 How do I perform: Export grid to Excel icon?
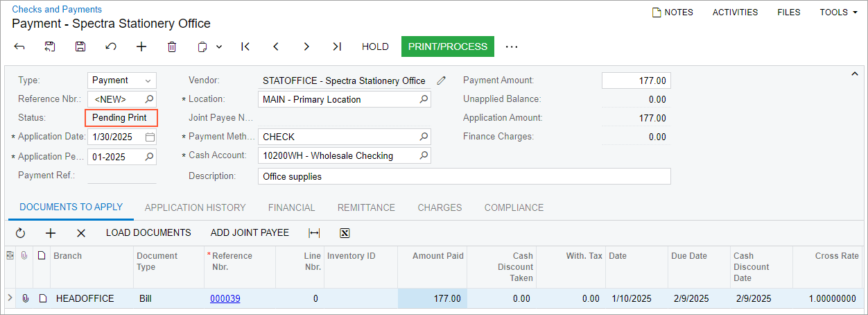(x=345, y=233)
